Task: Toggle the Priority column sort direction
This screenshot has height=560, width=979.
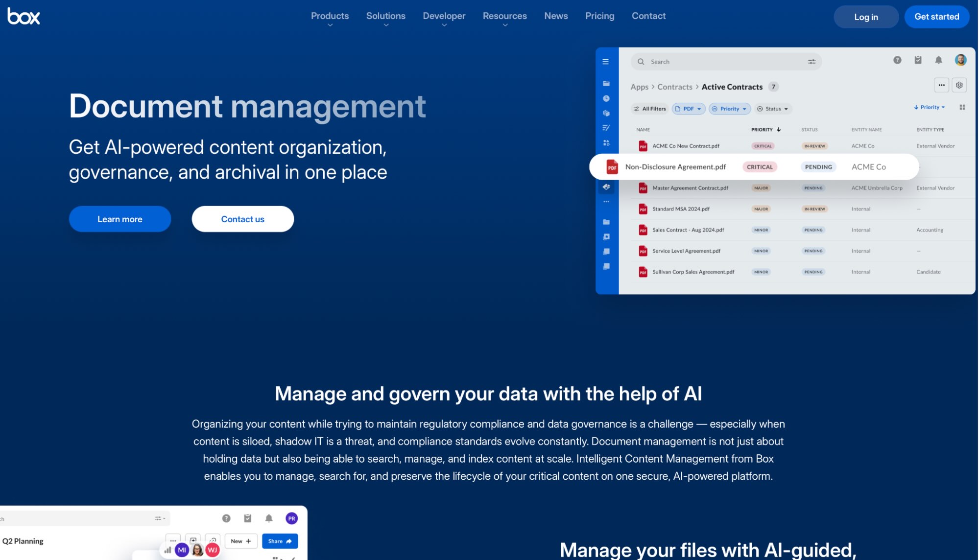Action: click(779, 129)
